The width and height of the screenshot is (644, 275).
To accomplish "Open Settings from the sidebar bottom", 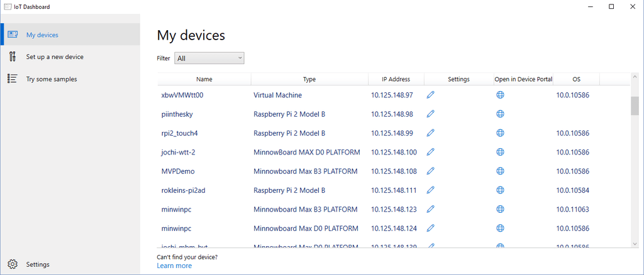I will click(70, 264).
